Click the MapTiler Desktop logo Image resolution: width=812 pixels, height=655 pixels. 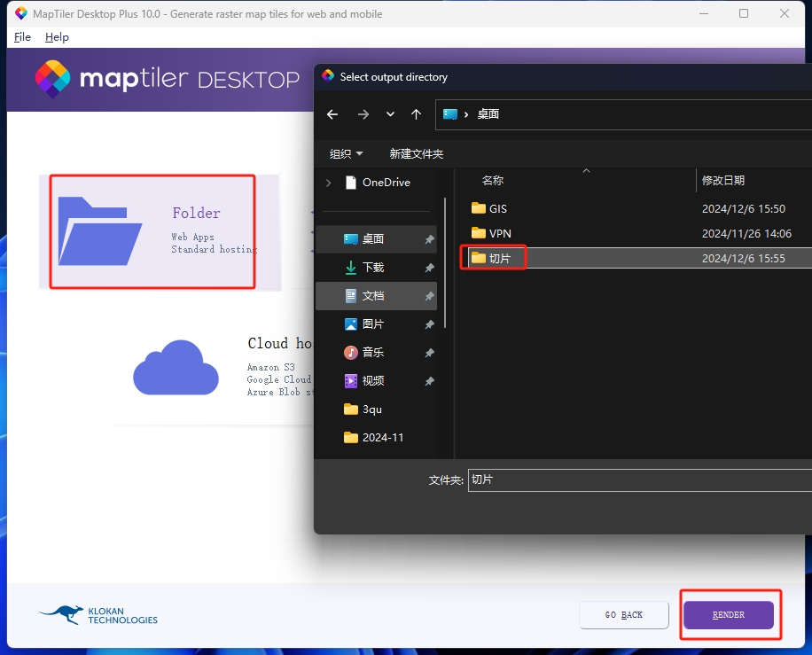[168, 79]
